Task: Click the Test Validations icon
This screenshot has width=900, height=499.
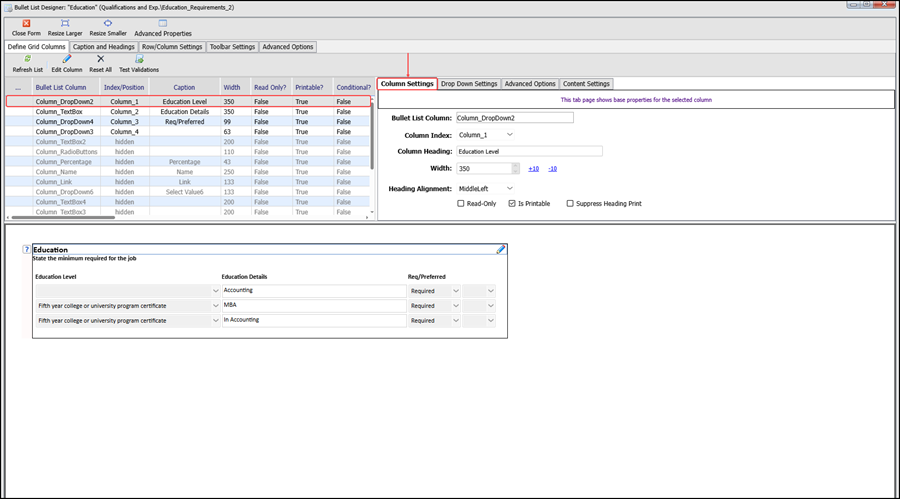Action: 139,59
